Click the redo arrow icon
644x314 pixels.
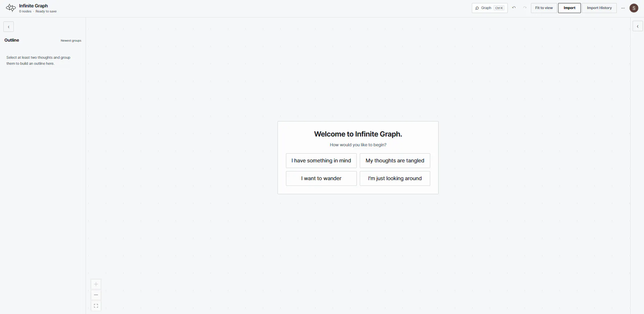[x=525, y=8]
